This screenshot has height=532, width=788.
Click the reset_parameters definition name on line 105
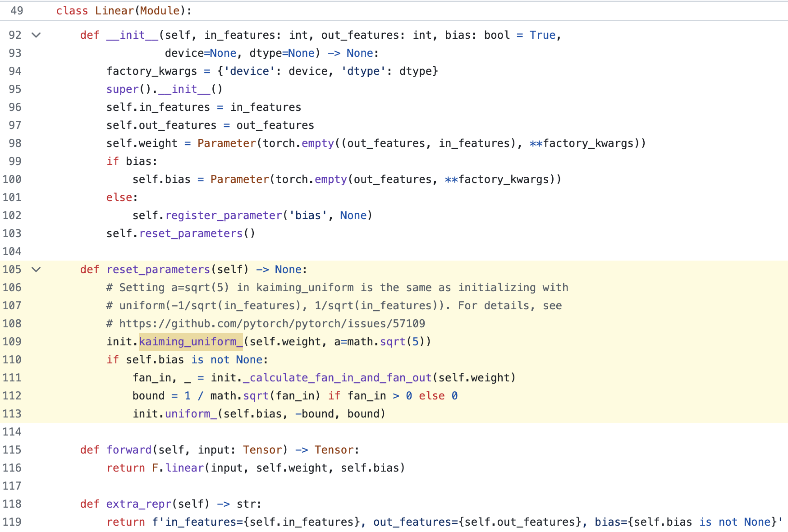click(x=158, y=270)
